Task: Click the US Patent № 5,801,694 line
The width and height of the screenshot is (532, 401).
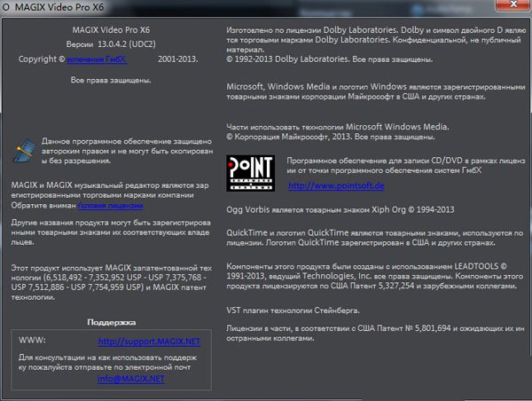Action: pyautogui.click(x=375, y=333)
